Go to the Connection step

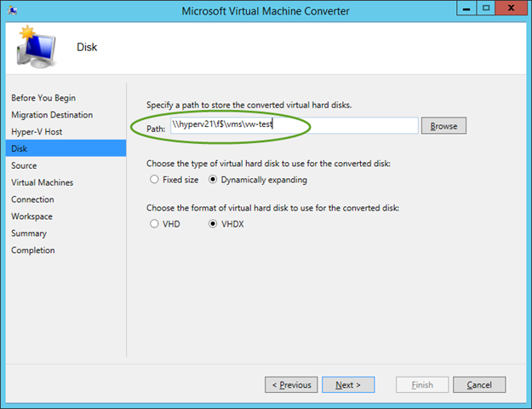click(x=32, y=199)
